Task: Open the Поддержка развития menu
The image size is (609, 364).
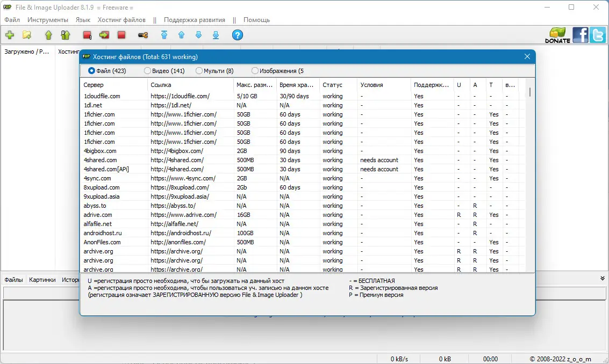Action: click(x=194, y=20)
